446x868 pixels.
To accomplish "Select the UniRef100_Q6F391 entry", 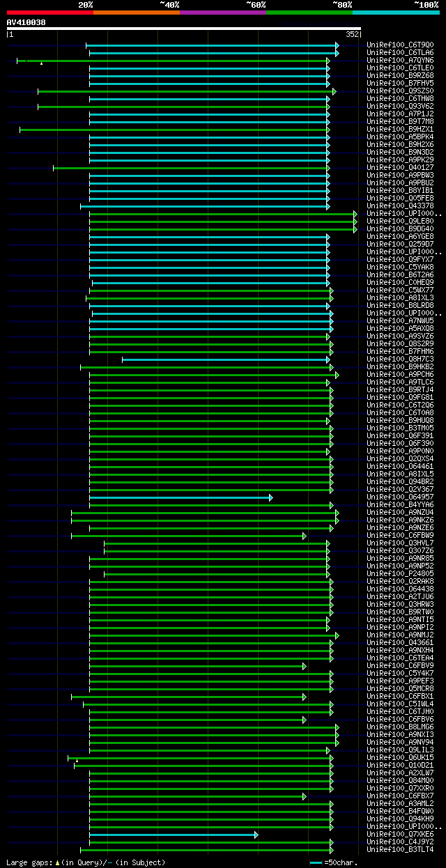I will point(400,436).
